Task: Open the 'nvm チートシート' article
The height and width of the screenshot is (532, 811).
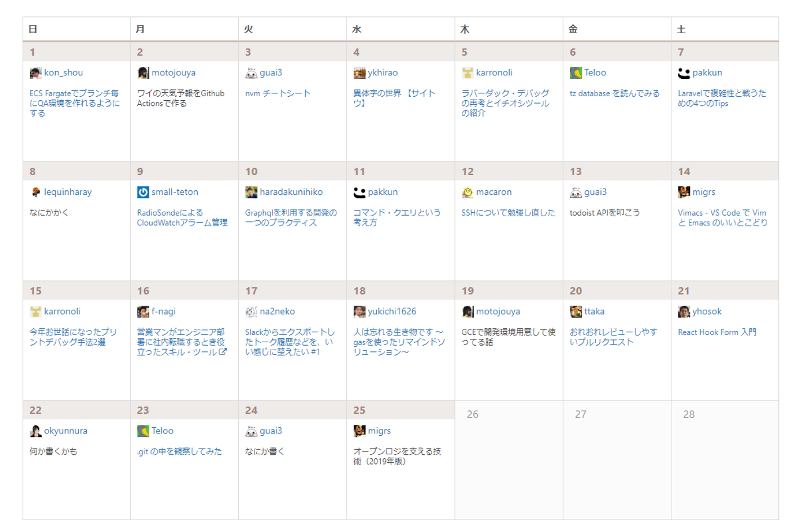Action: [278, 93]
